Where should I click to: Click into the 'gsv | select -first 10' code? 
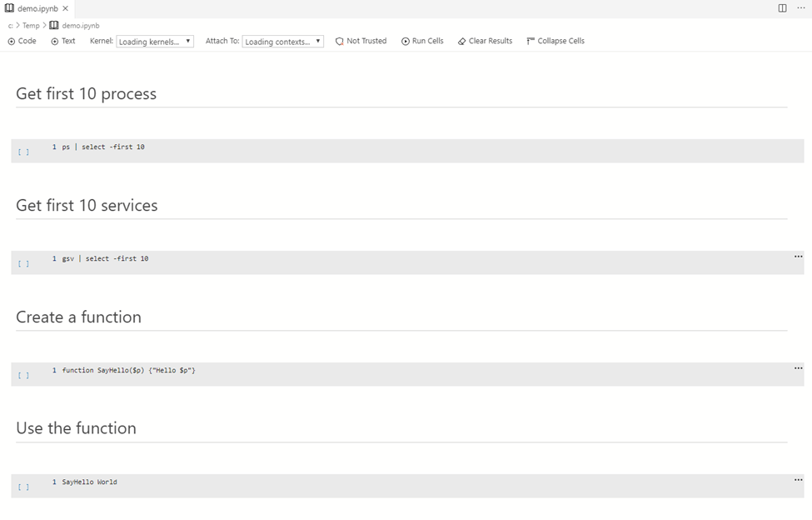pyautogui.click(x=105, y=258)
